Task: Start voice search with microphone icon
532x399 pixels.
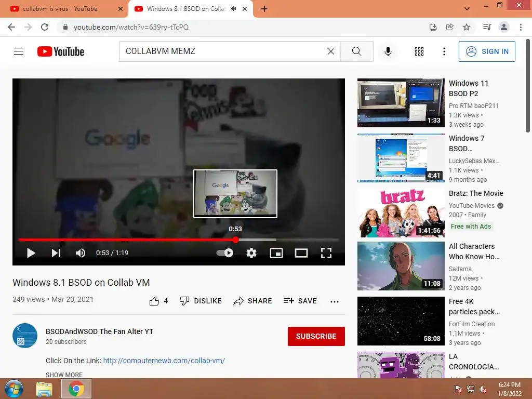Action: point(388,51)
